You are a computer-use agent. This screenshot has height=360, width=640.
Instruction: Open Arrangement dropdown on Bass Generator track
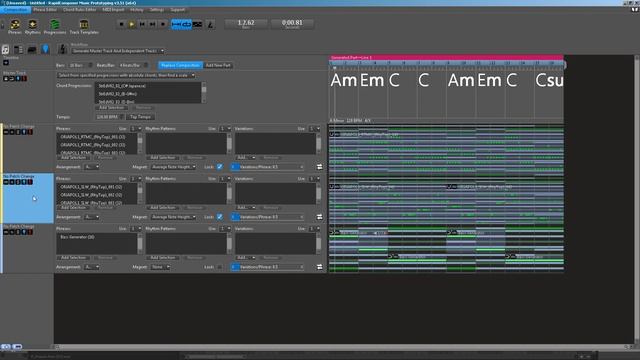pyautogui.click(x=92, y=267)
